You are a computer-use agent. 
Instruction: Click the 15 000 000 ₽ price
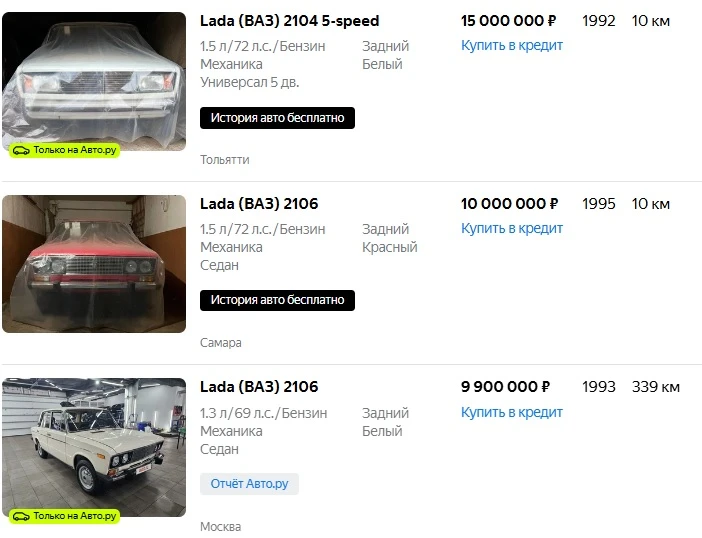pos(509,21)
